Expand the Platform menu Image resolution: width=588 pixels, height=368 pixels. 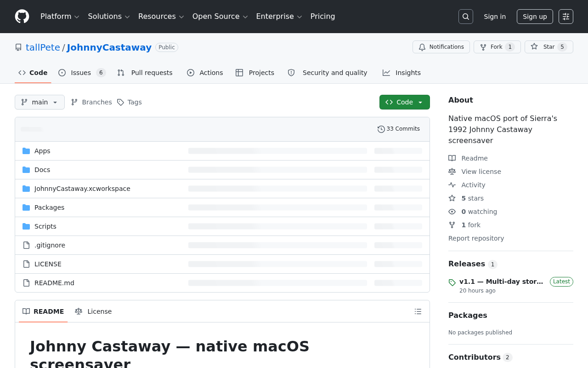pos(60,17)
